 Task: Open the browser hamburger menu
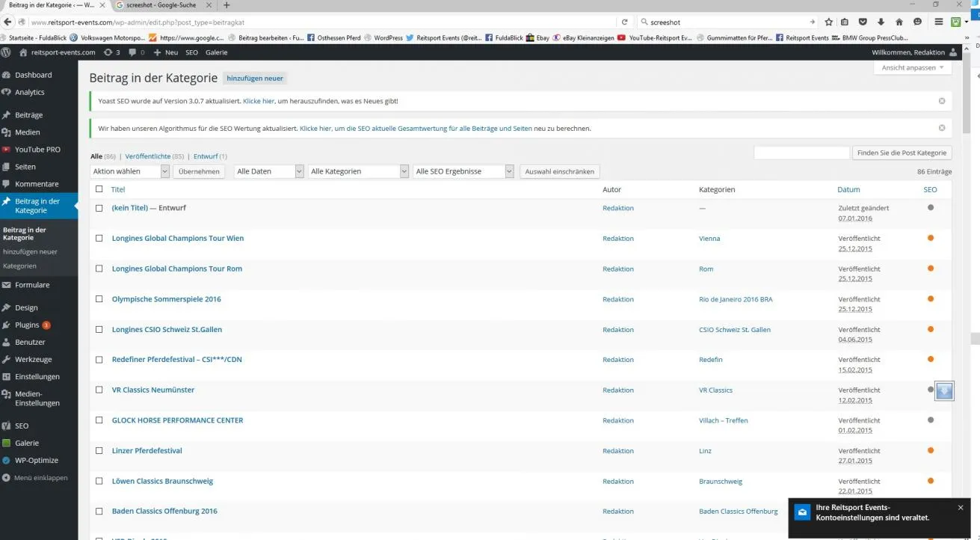(939, 22)
